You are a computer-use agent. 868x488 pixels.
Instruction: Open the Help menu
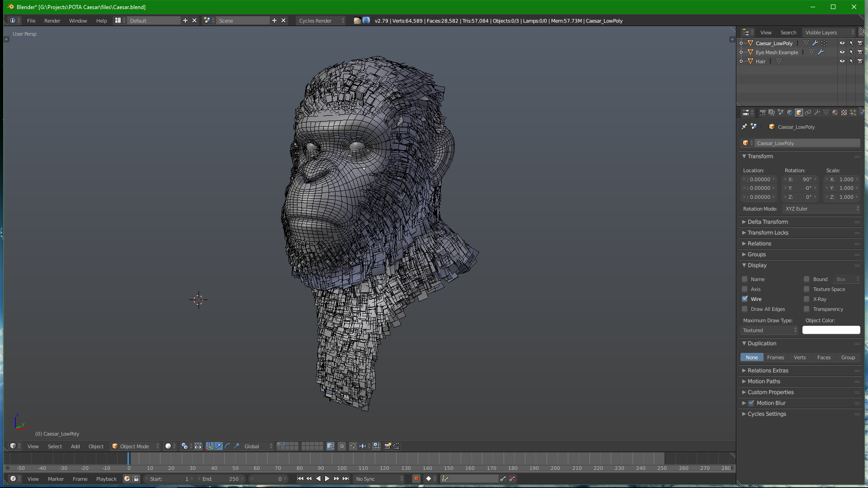point(101,21)
